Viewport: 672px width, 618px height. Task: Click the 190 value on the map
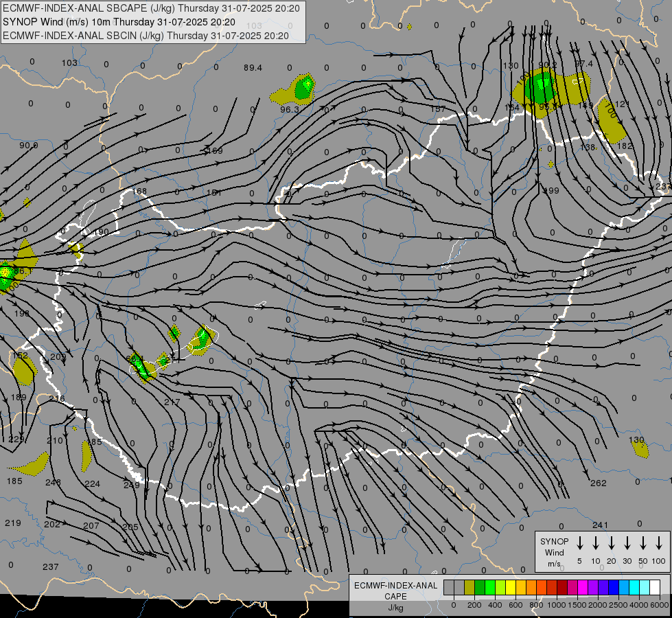101,232
